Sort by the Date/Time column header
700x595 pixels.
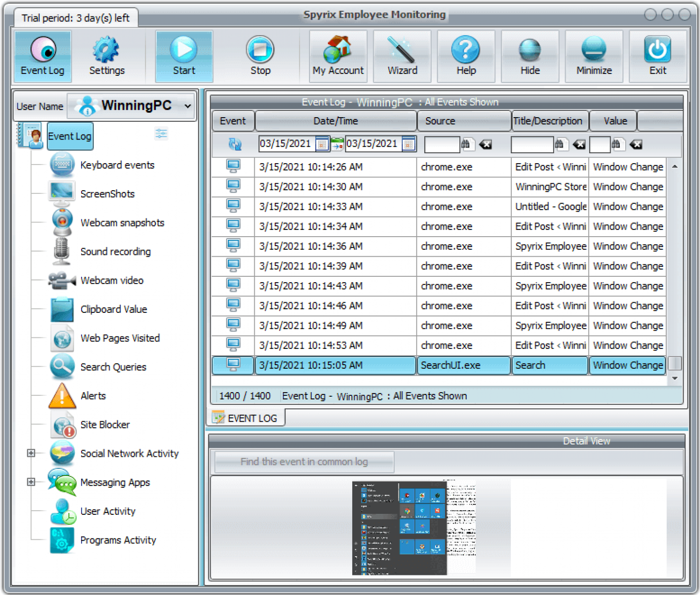coord(335,121)
